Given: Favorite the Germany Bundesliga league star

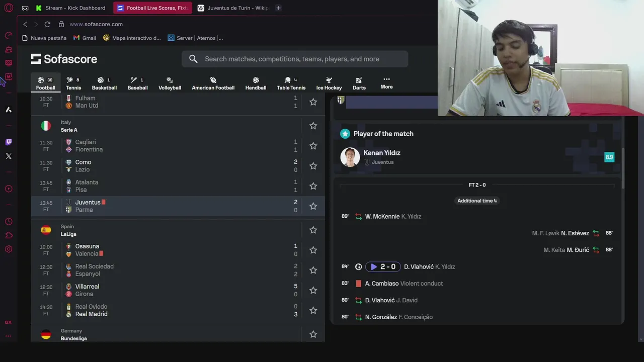Looking at the screenshot, I should [313, 334].
